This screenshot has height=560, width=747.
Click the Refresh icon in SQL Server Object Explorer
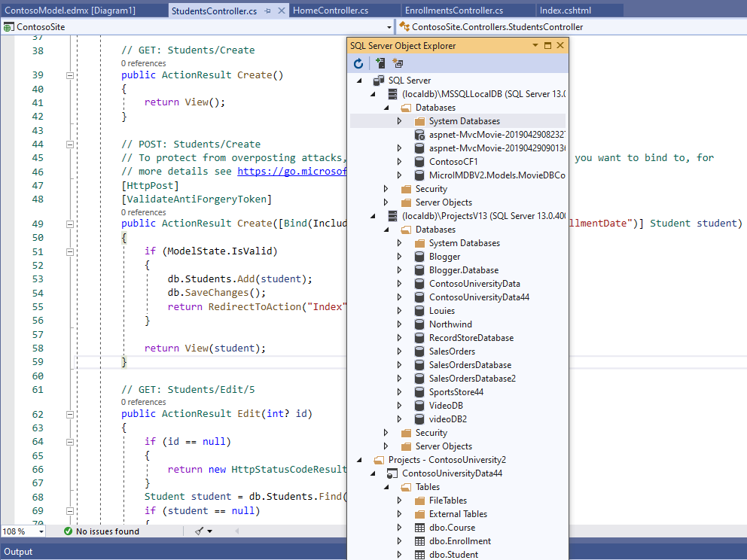tap(358, 63)
